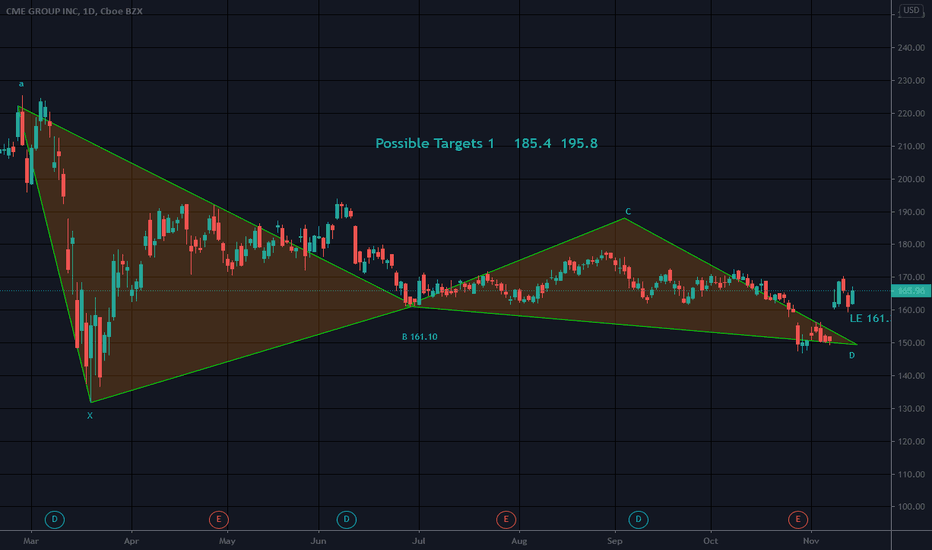Click the 130.00 price axis label
This screenshot has height=550, width=932.
911,408
